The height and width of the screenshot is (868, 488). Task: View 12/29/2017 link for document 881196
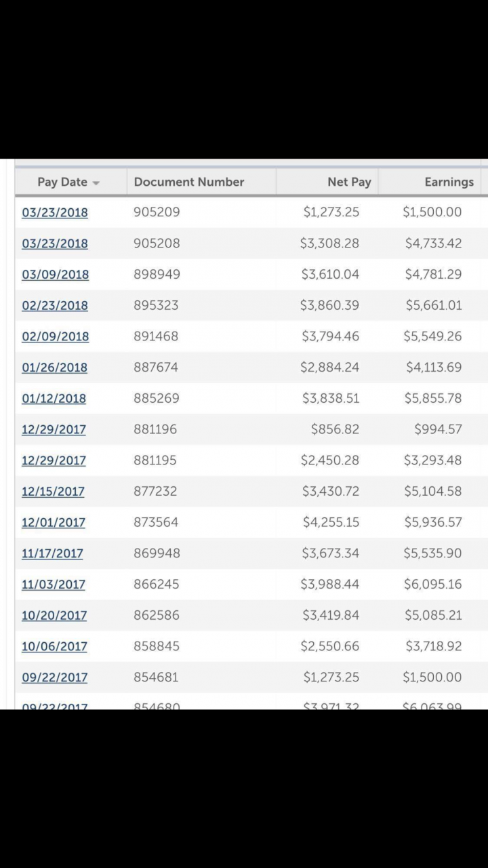tap(54, 429)
